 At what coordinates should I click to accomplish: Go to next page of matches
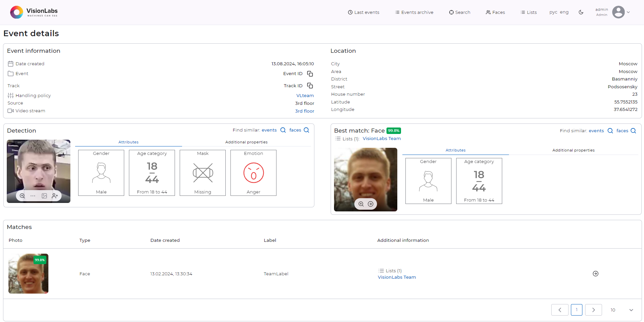(593, 310)
